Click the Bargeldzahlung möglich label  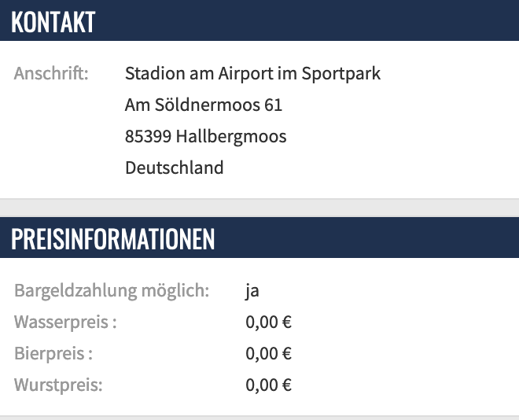112,291
